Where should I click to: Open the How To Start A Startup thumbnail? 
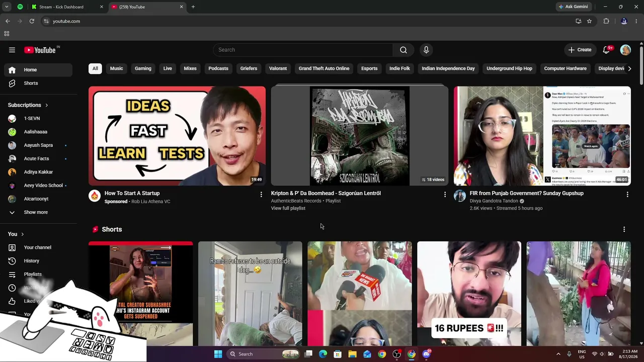[177, 136]
